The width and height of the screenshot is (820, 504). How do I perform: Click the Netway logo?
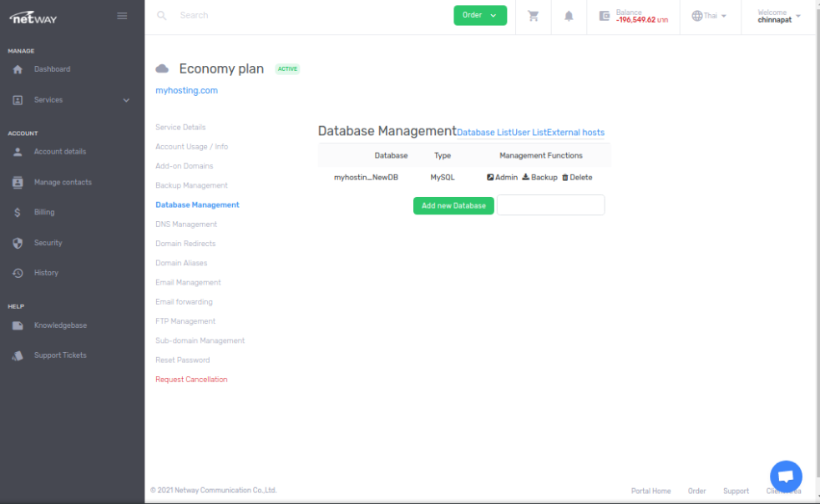tap(33, 17)
